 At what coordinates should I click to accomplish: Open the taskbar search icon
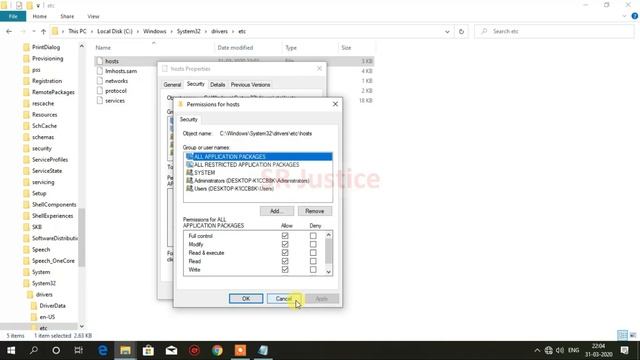click(x=34, y=350)
